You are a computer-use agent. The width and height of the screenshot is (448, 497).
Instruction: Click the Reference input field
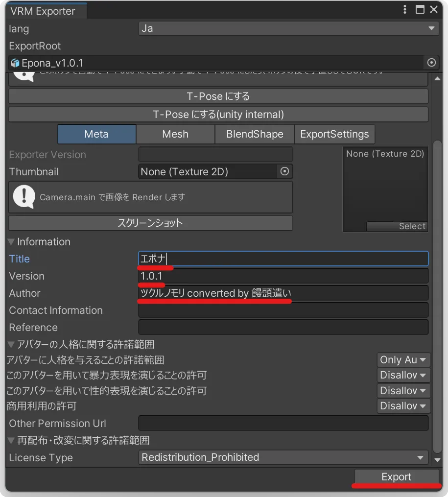tap(283, 328)
